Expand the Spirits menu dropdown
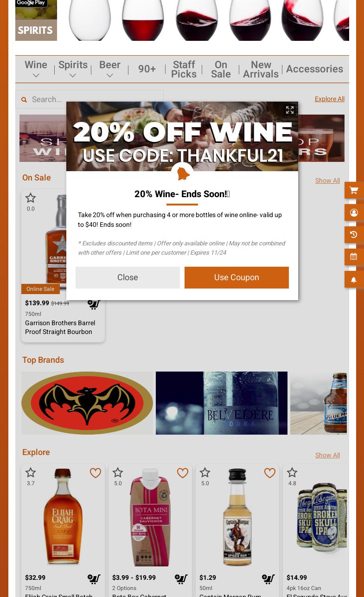The height and width of the screenshot is (597, 364). coord(73,70)
